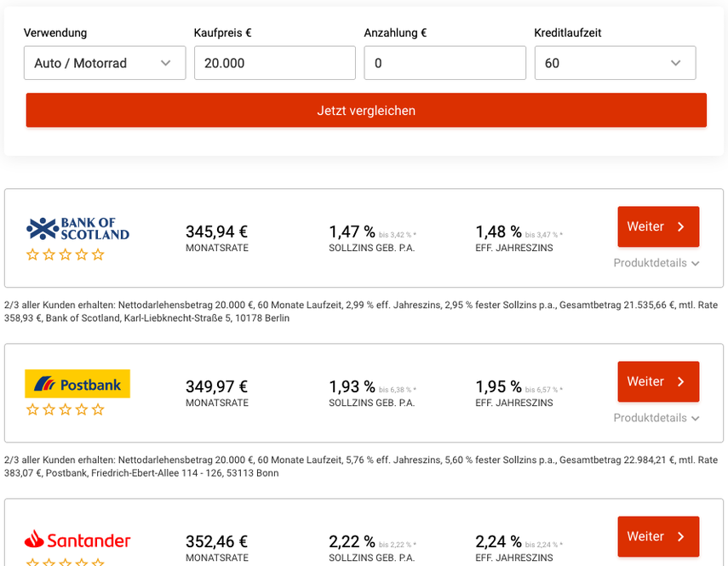Click the 345,94 € Monatsrate value
This screenshot has width=728, height=566.
click(x=216, y=232)
